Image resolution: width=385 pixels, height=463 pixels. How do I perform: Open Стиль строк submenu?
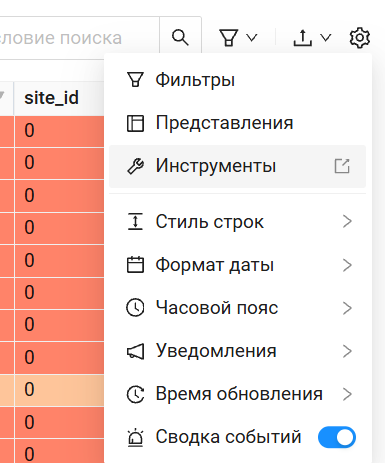[x=237, y=222]
